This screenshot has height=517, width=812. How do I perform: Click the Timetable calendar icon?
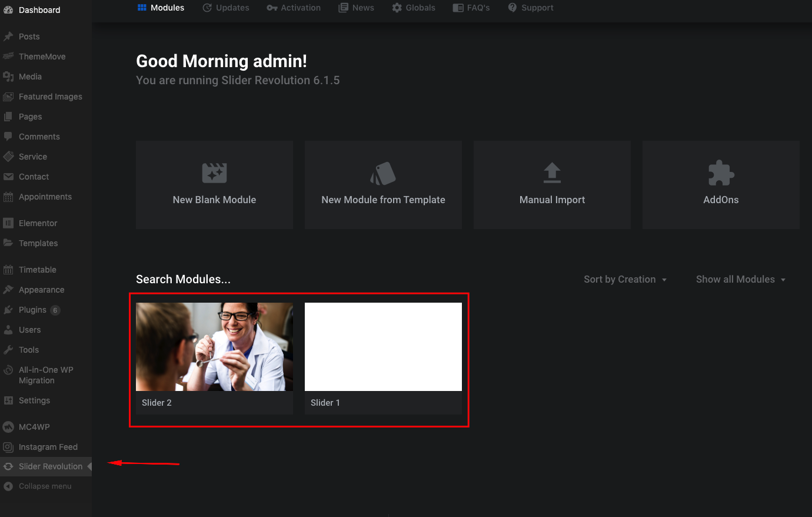pos(8,270)
